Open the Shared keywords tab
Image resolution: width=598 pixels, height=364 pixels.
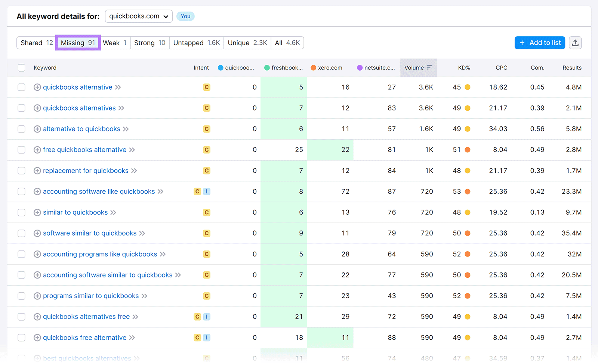coord(36,43)
